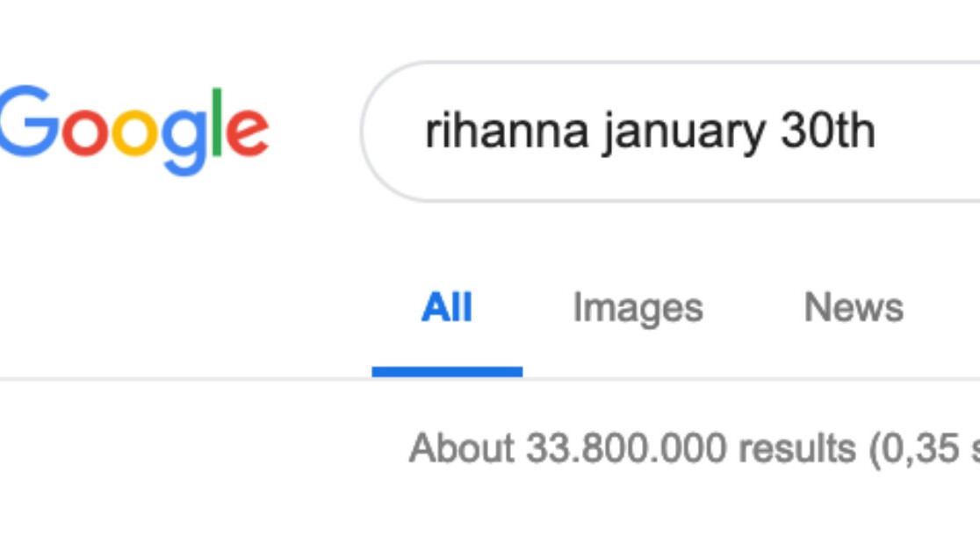Click the word 'About' in result stats
The width and height of the screenshot is (980, 551).
462,448
